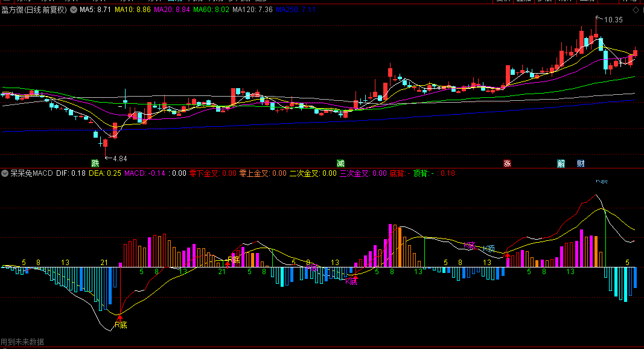Click the 10.35 high price label
Viewport: 644px width, 349px height.
point(613,20)
